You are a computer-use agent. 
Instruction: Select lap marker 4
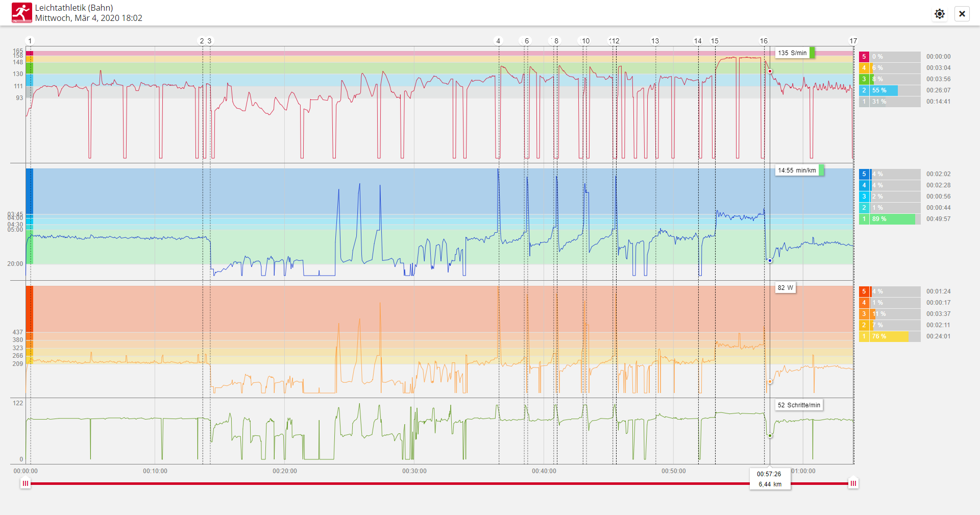coord(498,41)
